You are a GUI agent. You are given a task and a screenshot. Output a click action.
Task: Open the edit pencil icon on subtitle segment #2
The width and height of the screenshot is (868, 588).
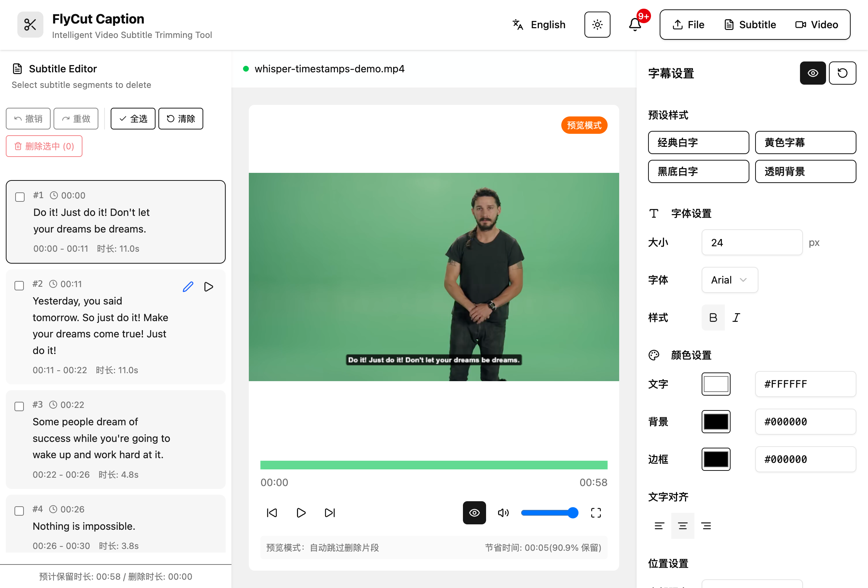tap(188, 286)
